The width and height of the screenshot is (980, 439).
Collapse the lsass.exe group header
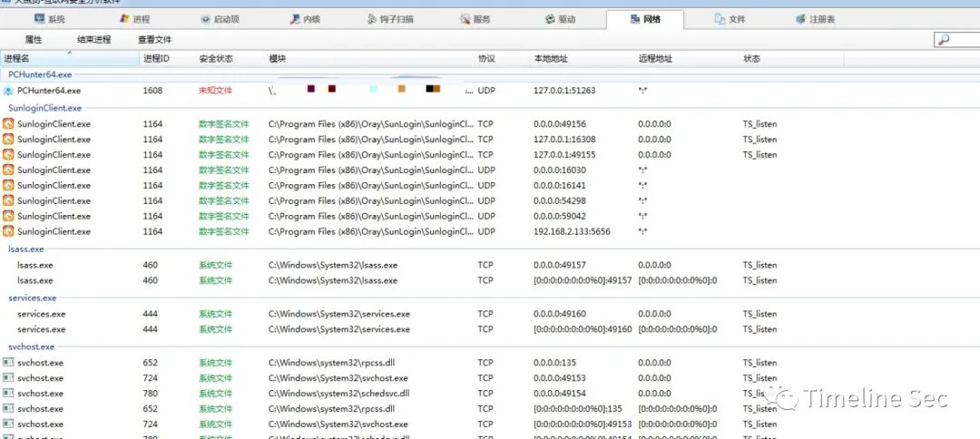pos(26,249)
